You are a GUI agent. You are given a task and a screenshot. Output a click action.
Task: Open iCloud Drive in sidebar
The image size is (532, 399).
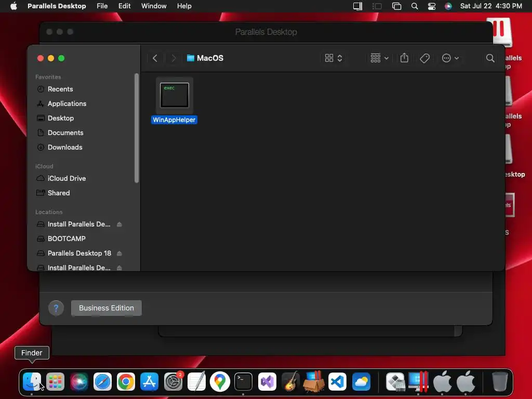(66, 178)
